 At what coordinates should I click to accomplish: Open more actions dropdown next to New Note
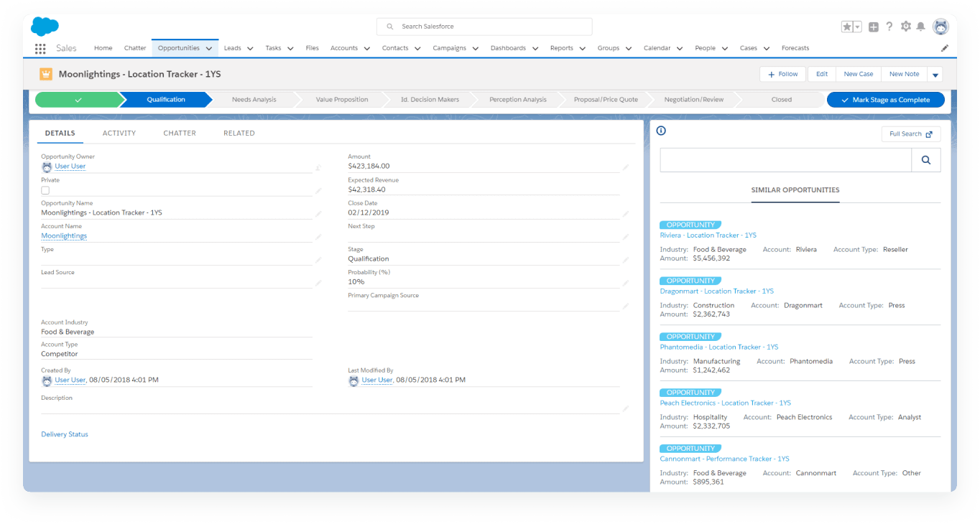point(935,75)
